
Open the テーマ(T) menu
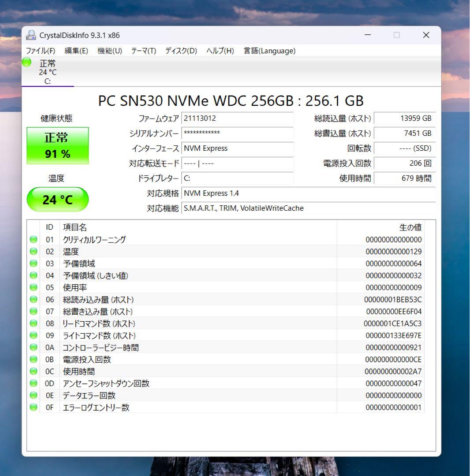click(143, 51)
